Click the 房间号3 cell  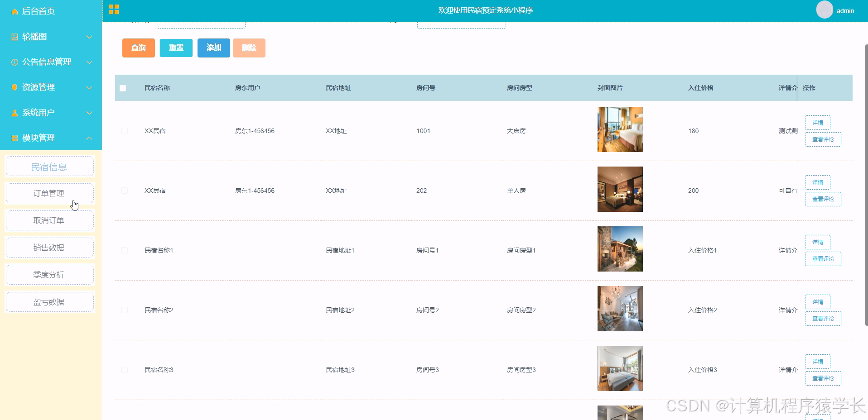(428, 370)
